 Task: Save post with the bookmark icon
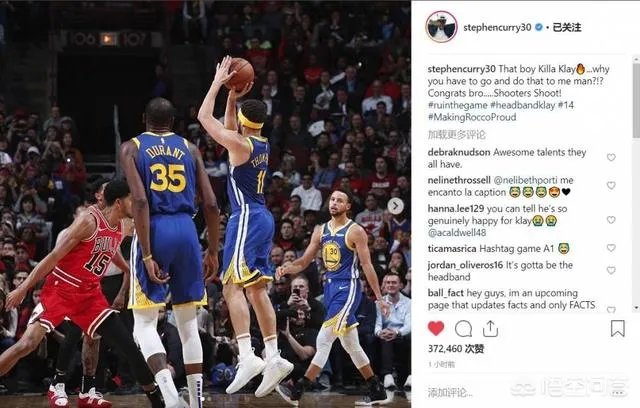click(x=618, y=328)
